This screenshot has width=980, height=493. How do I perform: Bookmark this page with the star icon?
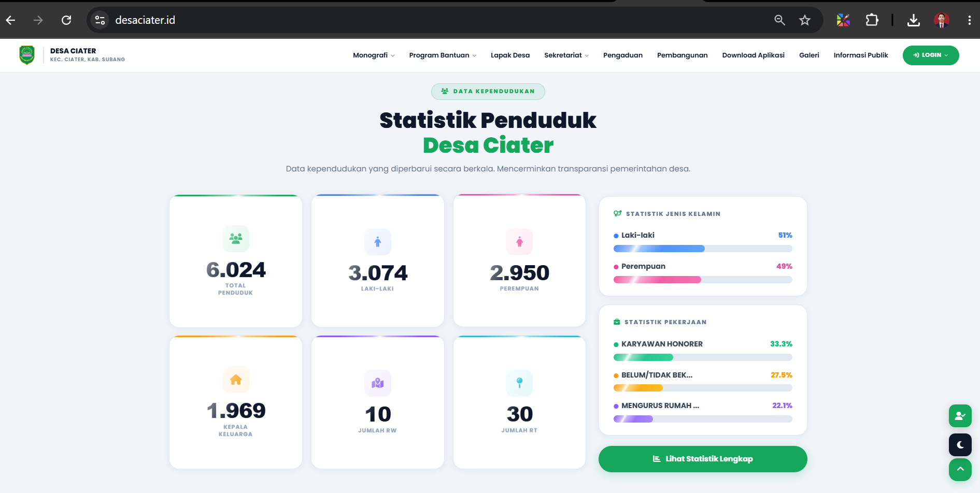pos(804,20)
